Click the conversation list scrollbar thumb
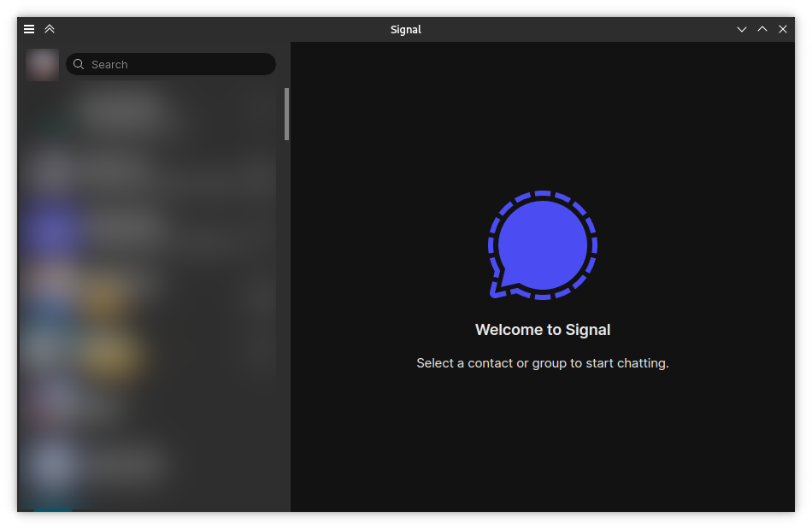812x529 pixels. 287,114
